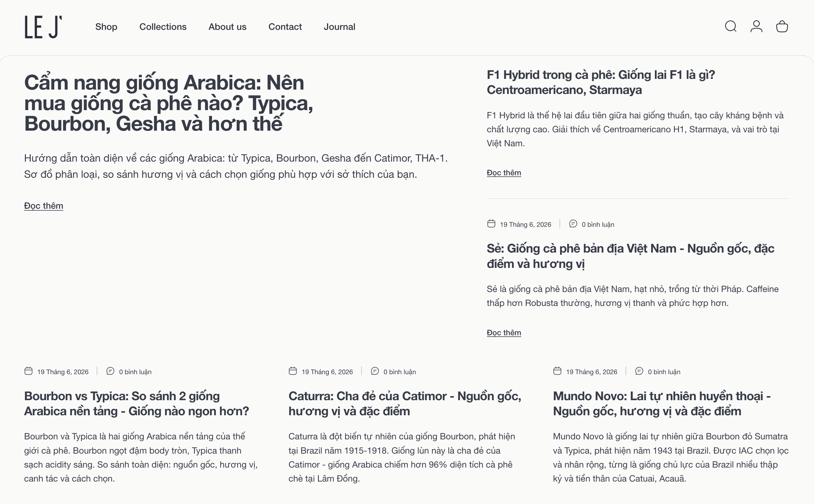Viewport: 814px width, 504px height.
Task: Click comment icon above Caturra article
Action: pyautogui.click(x=374, y=371)
